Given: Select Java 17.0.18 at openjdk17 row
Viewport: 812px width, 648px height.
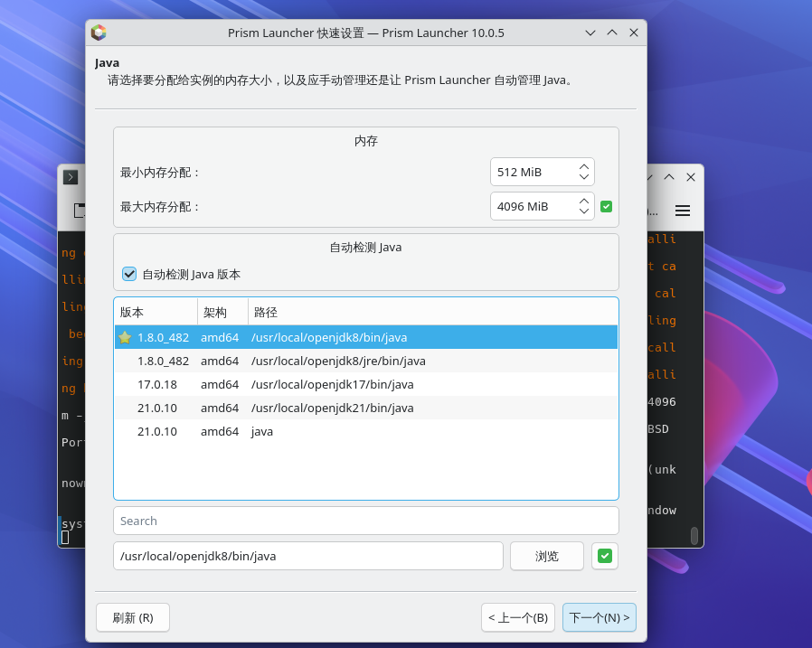Looking at the screenshot, I should (x=366, y=385).
